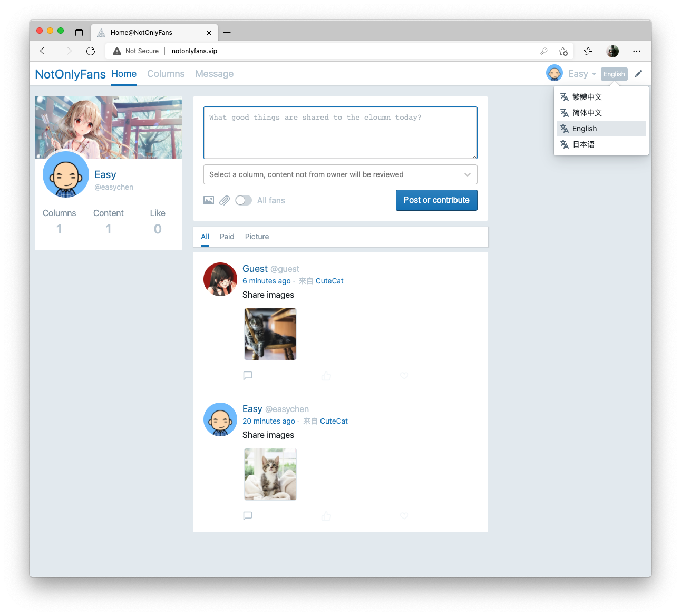The height and width of the screenshot is (616, 681).
Task: Open the Columns nav item
Action: click(166, 74)
